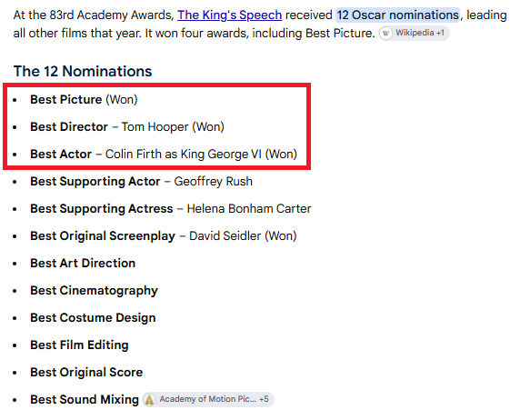
Task: Click Best Supporting Actor Geoffrey Rush
Action: coord(141,182)
